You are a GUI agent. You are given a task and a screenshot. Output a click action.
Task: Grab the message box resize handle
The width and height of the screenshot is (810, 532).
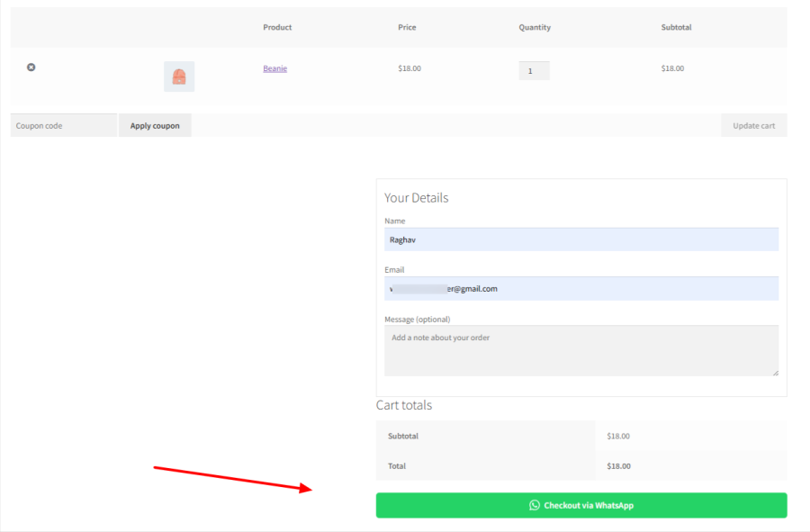[x=776, y=373]
